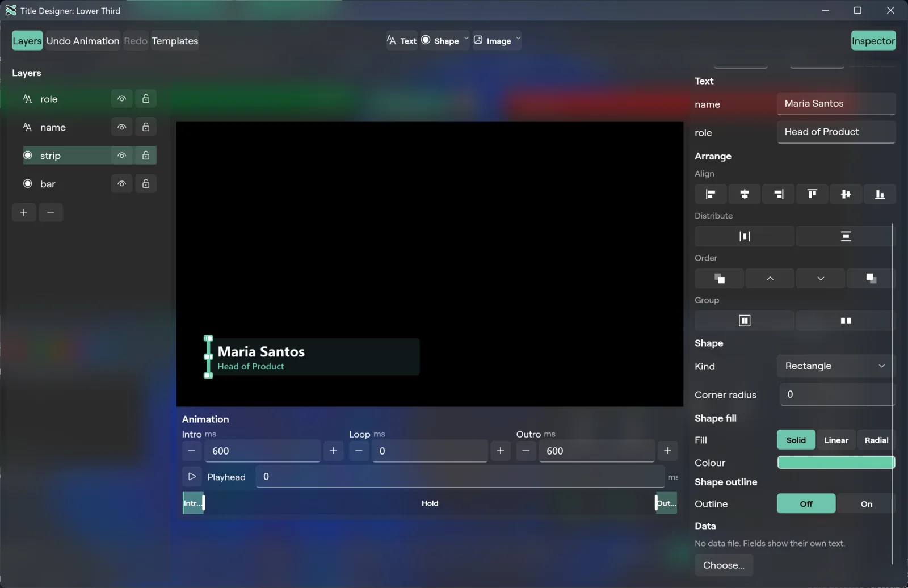The width and height of the screenshot is (908, 588).
Task: Click align bottom edges icon
Action: (880, 194)
